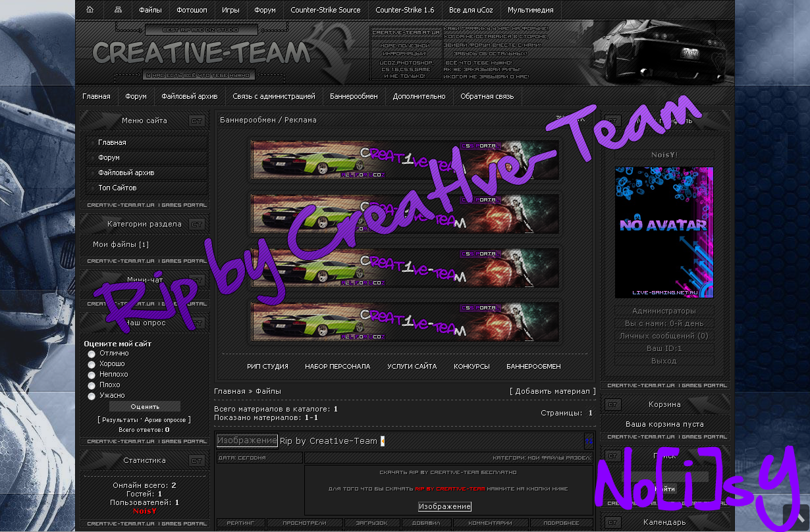Screen dimensions: 810x532
Task: Submit the poll with Оценить
Action: point(145,407)
